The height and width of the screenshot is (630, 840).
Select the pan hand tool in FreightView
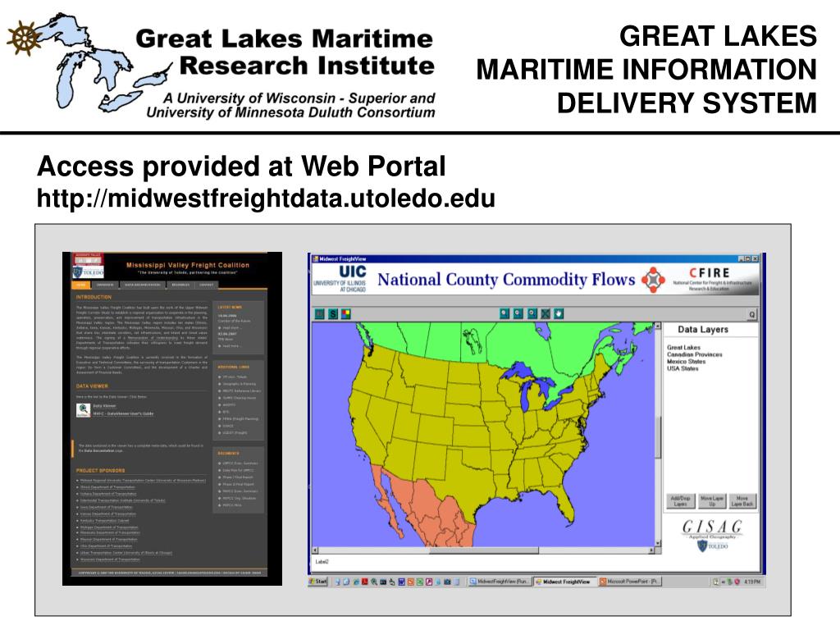[559, 313]
